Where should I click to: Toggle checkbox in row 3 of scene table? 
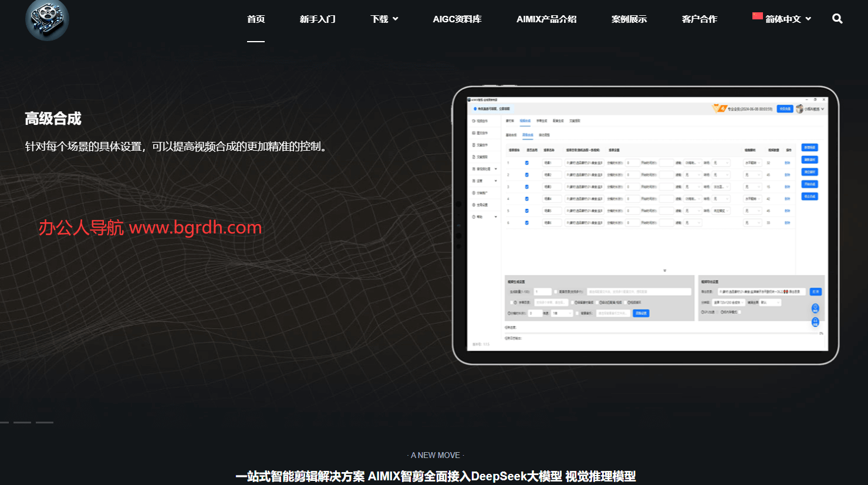526,187
